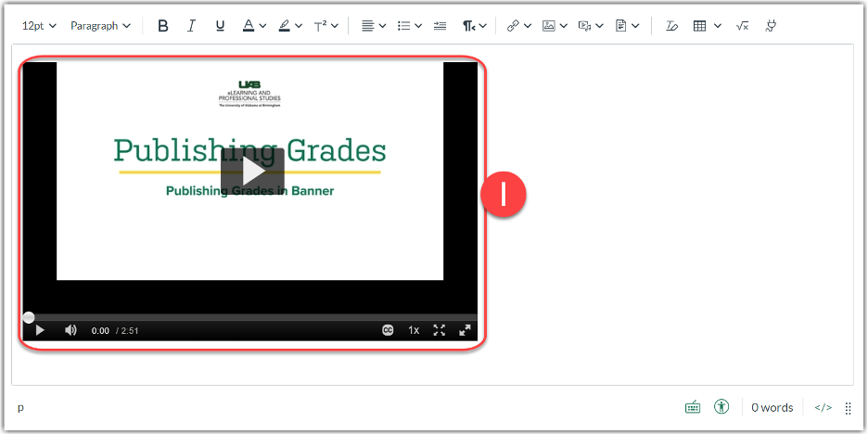This screenshot has height=434, width=868.
Task: Click the insert link icon
Action: point(513,26)
